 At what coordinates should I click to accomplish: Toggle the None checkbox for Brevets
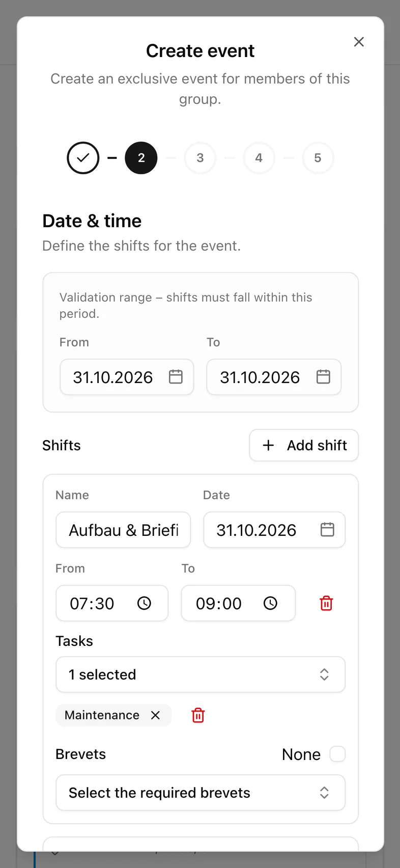click(x=337, y=754)
